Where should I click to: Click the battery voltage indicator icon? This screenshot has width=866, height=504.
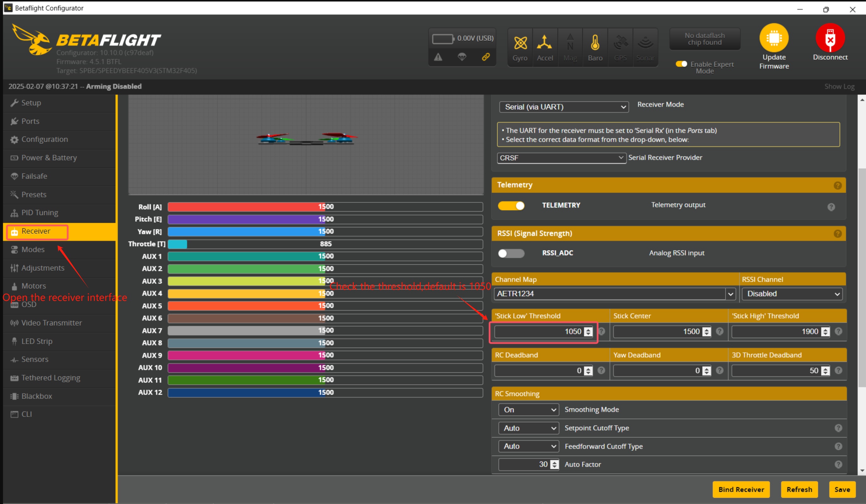coord(443,39)
